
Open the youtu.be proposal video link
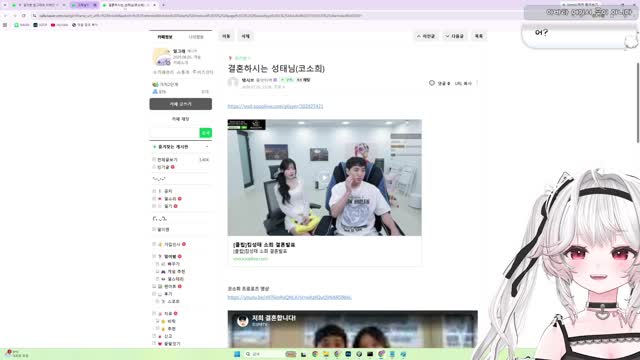289,297
